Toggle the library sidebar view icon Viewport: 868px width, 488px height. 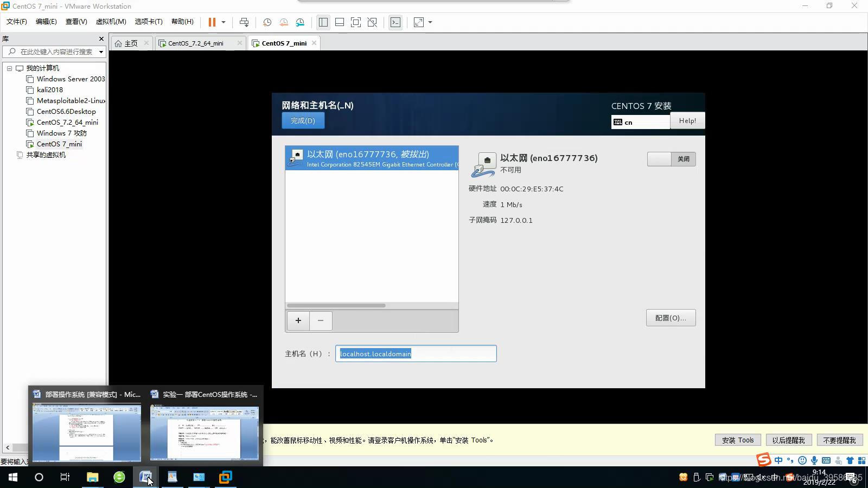pos(323,22)
